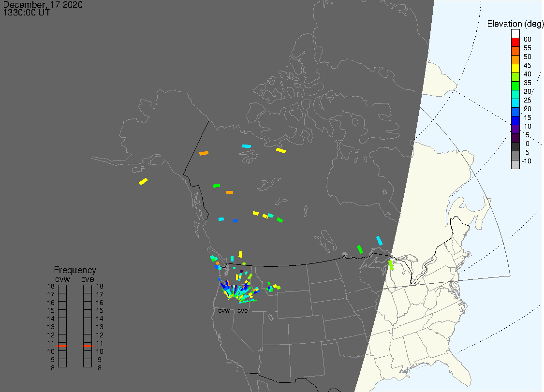
Task: Click the cyan echo mark north of Lake Superior
Action: [x=379, y=240]
